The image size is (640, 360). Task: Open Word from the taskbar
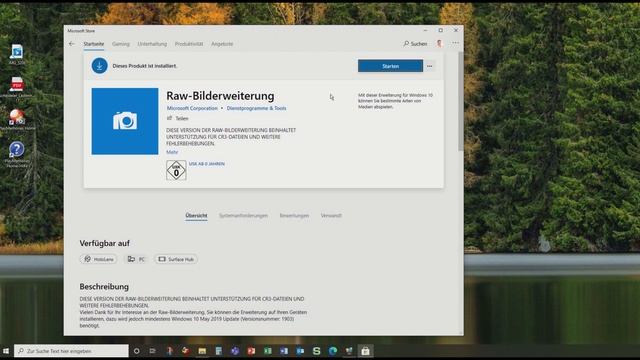[284, 351]
